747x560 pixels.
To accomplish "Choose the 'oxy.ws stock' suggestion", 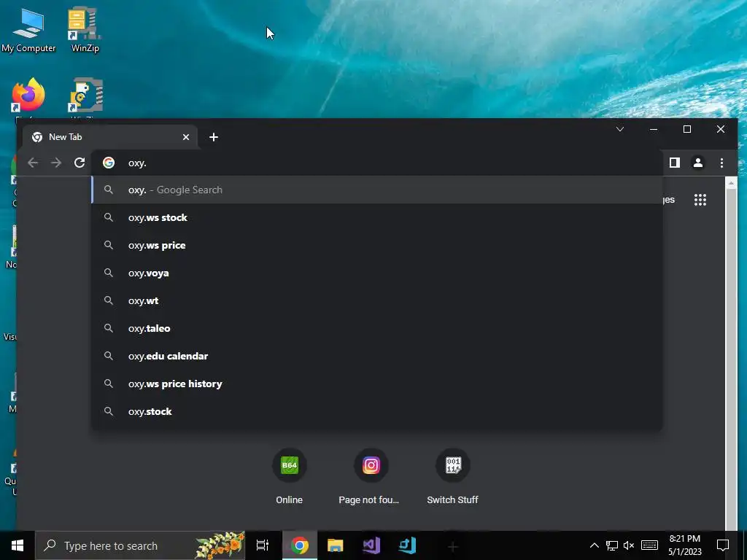I will click(376, 217).
